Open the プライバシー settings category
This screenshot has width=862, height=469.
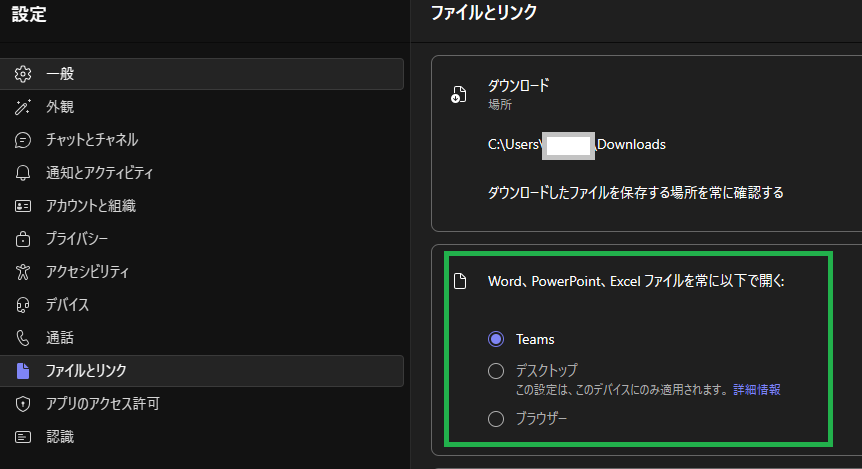tap(202, 239)
